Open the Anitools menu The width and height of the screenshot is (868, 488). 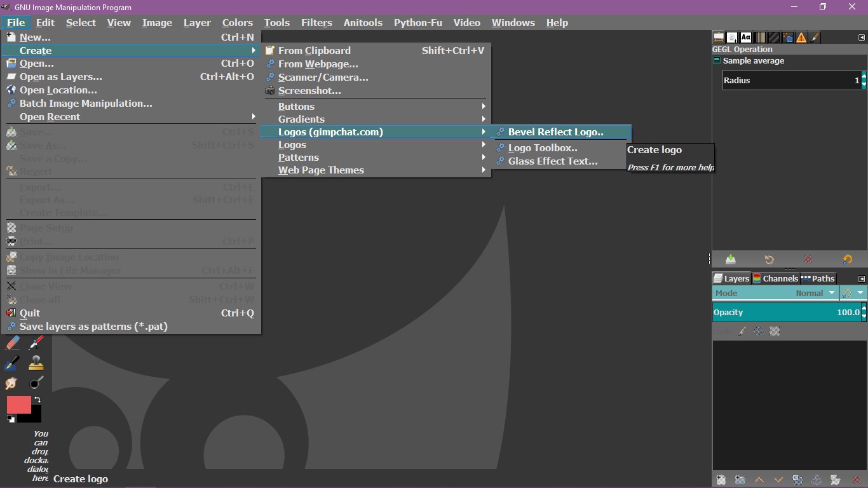click(x=363, y=22)
